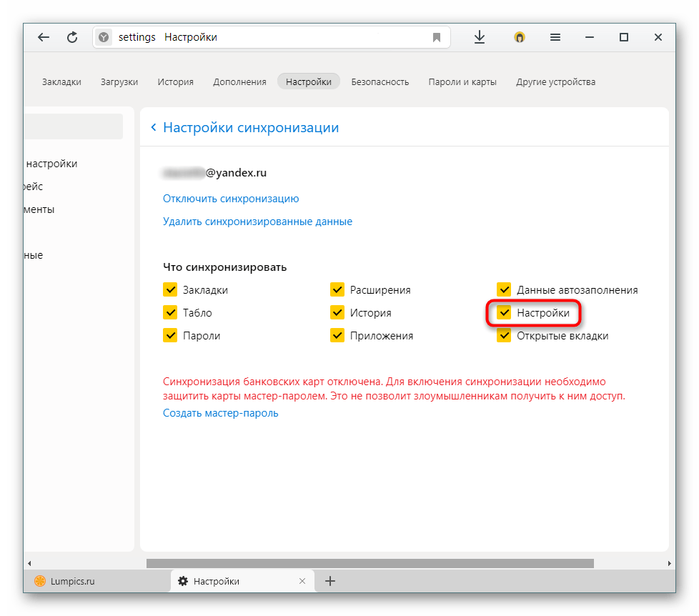699x616 pixels.
Task: Close the Настройки tab at bottom
Action: click(x=302, y=581)
